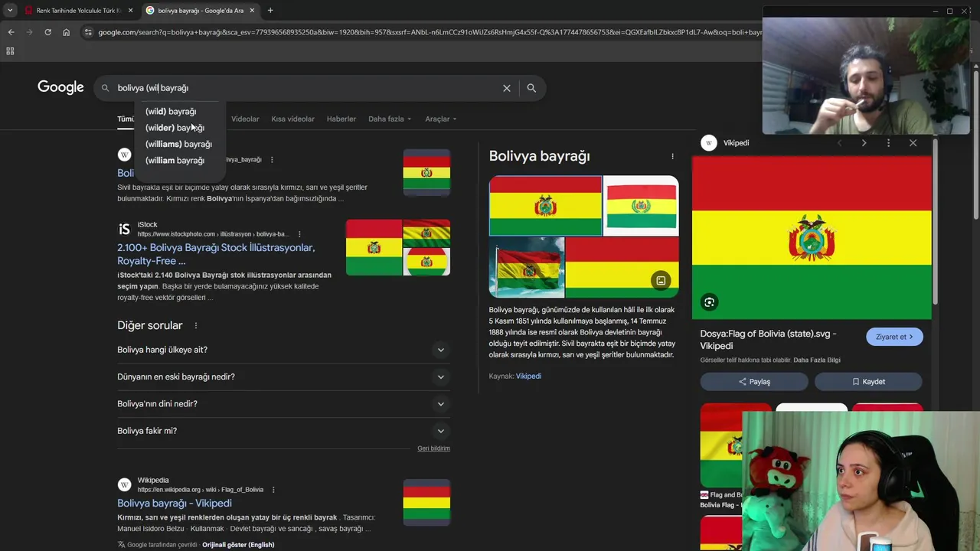
Task: Switch to the Videolar tab
Action: (245, 119)
